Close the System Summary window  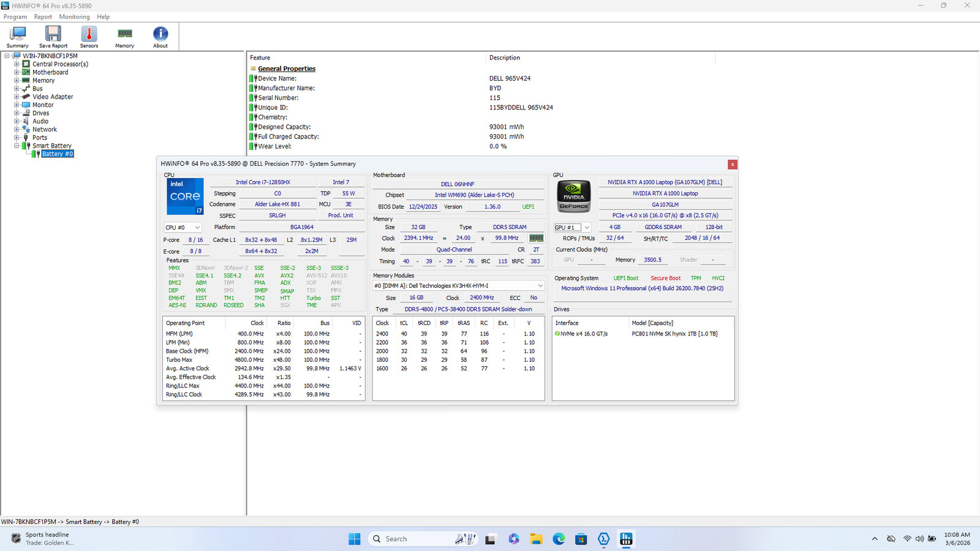coord(732,164)
